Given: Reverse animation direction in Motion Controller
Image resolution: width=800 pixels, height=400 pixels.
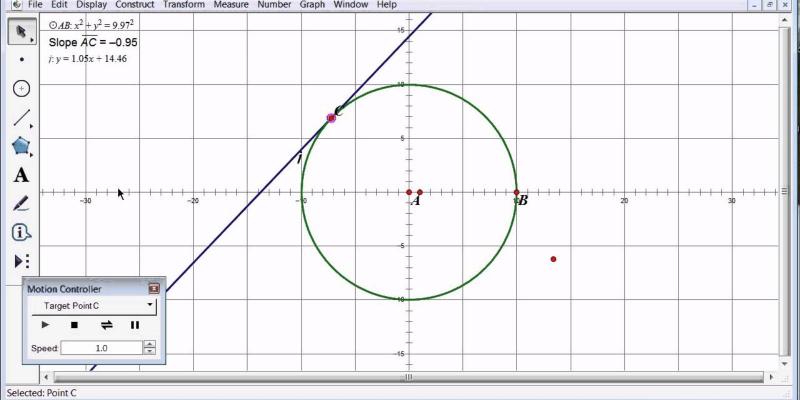Looking at the screenshot, I should click(x=106, y=324).
